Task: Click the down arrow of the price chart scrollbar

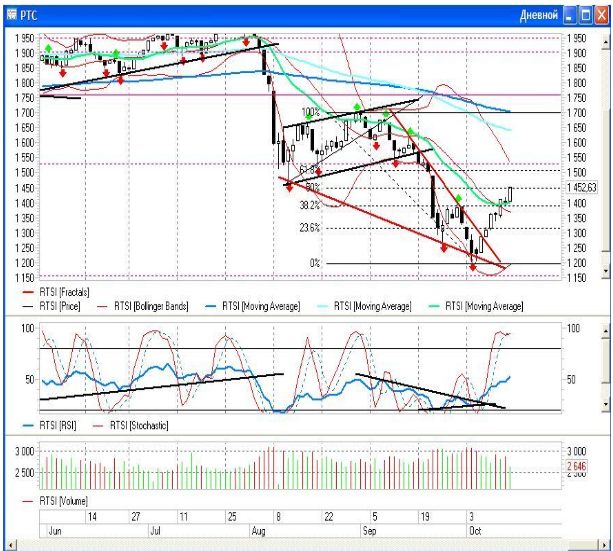Action: click(x=606, y=271)
